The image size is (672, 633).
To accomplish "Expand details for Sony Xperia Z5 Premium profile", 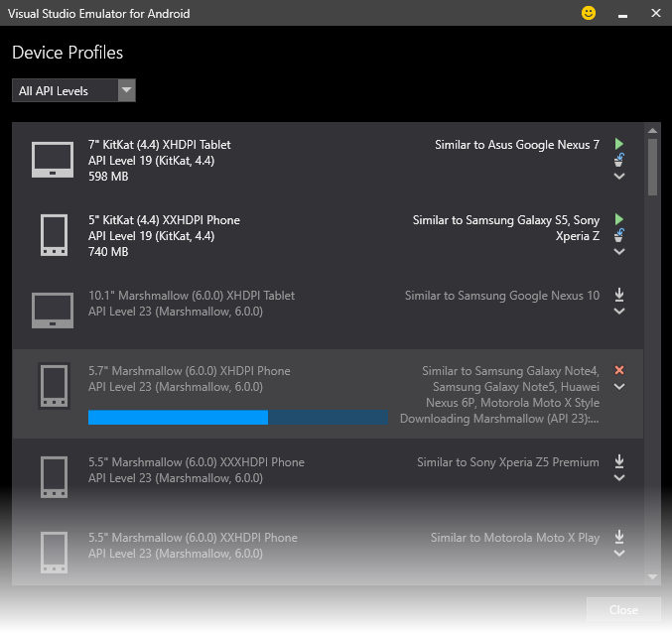I will (x=619, y=478).
